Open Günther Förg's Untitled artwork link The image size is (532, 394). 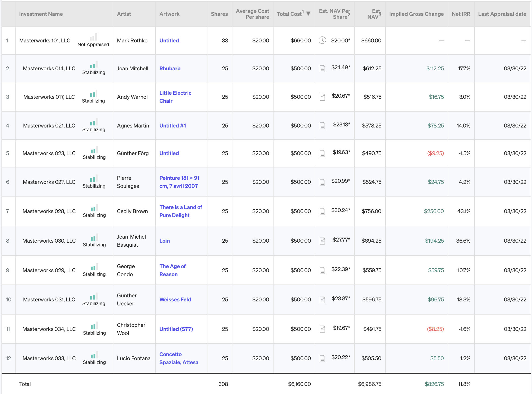[x=169, y=153]
